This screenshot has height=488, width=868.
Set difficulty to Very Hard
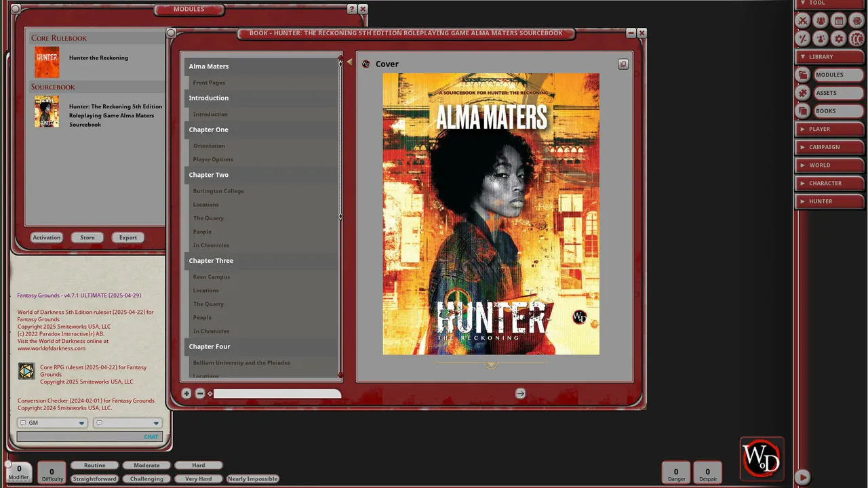(199, 479)
